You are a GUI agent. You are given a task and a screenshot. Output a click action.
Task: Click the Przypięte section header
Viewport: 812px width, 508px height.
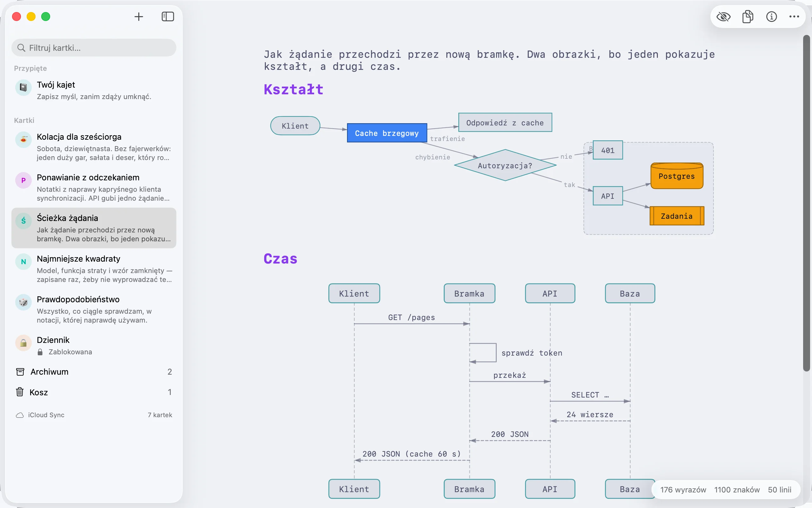coord(30,68)
